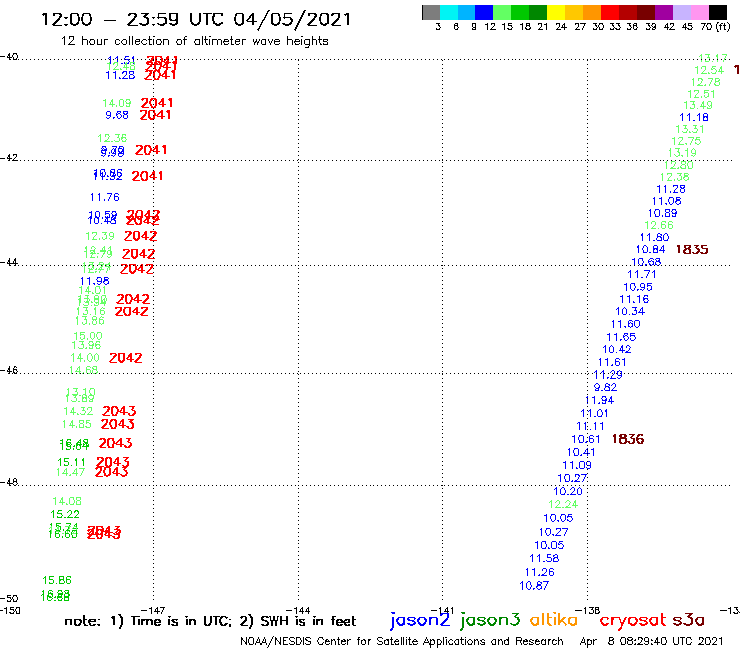Screen dimensions: 740x650
Task: Select the orange swatch in the color scale
Action: [592, 12]
